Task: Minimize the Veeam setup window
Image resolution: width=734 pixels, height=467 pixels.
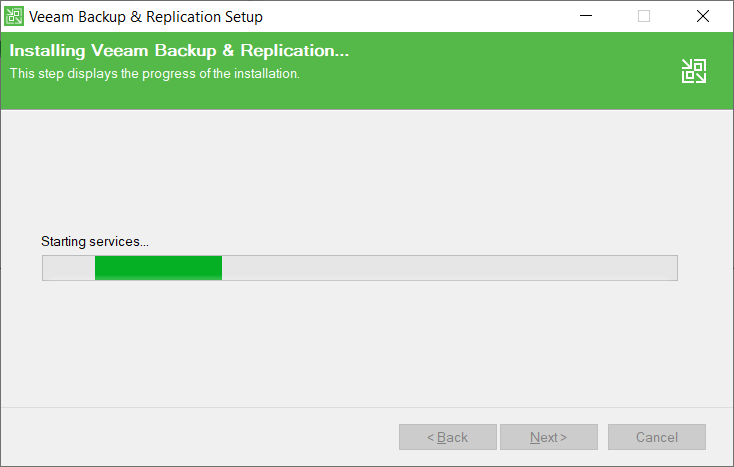Action: pos(586,16)
